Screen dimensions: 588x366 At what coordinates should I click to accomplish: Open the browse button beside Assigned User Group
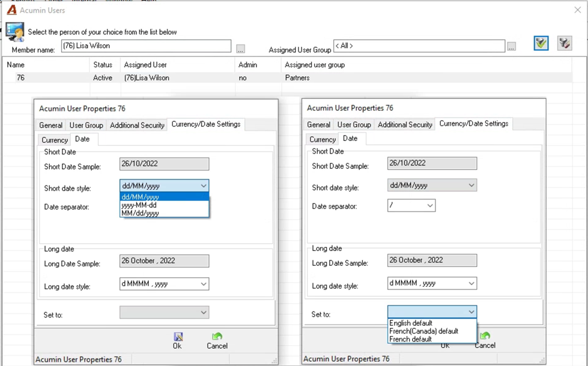coord(512,46)
